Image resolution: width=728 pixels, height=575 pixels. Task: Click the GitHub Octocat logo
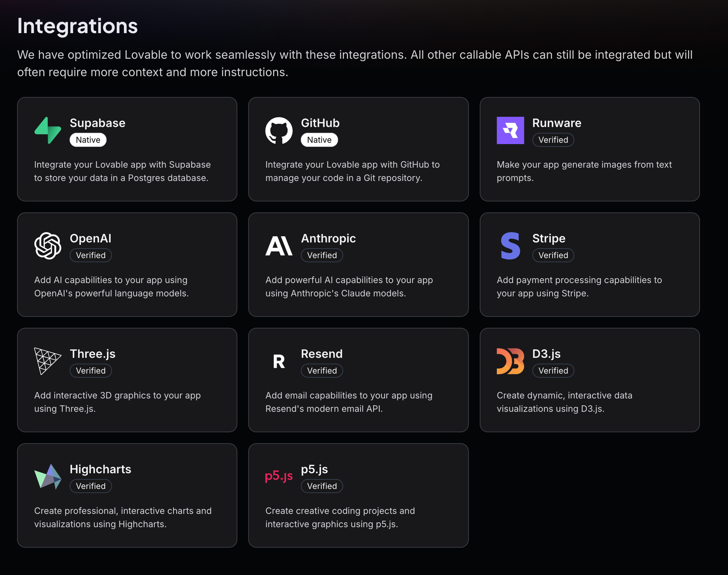pyautogui.click(x=279, y=130)
